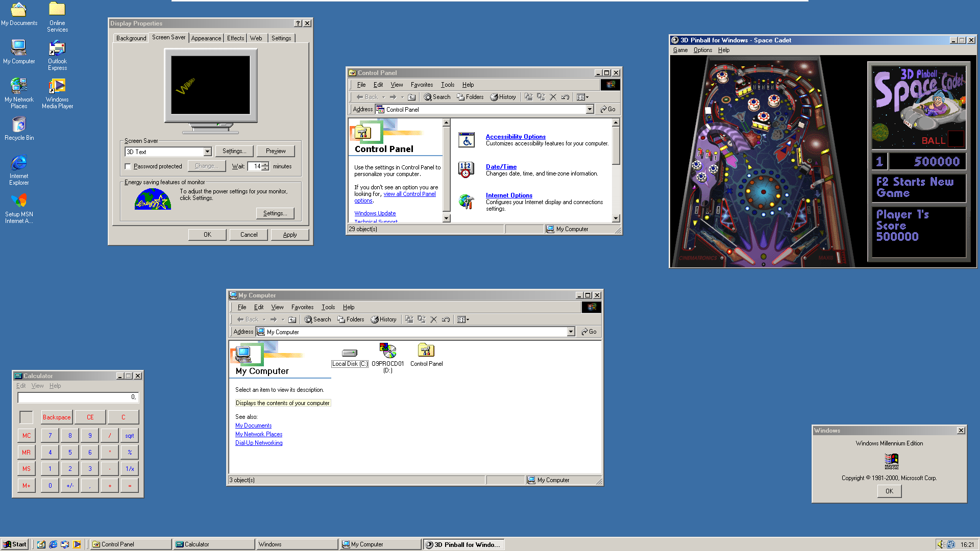
Task: Click the Up folder icon in Control Panel toolbar
Action: point(411,97)
